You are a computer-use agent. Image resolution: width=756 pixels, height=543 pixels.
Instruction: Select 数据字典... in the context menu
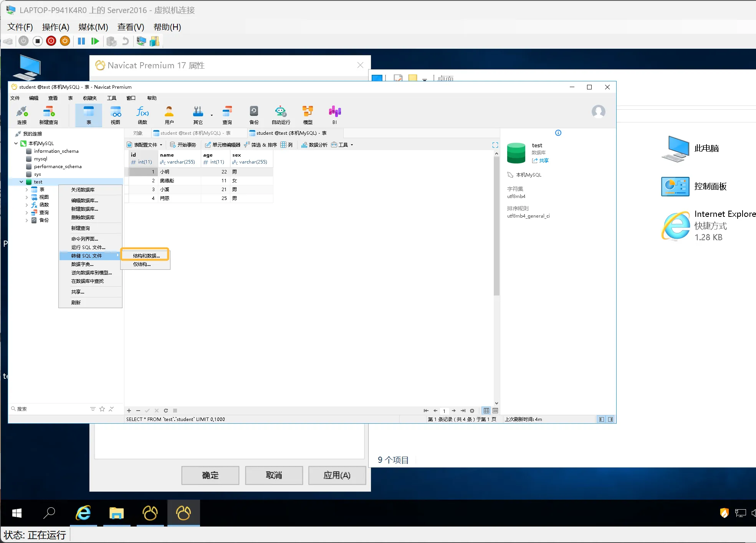tap(91, 264)
